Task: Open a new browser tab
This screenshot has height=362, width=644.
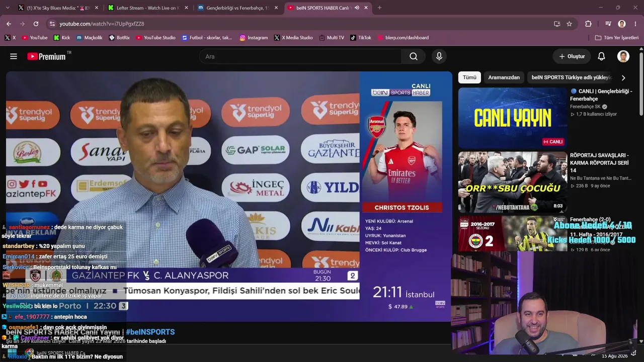Action: click(x=379, y=8)
